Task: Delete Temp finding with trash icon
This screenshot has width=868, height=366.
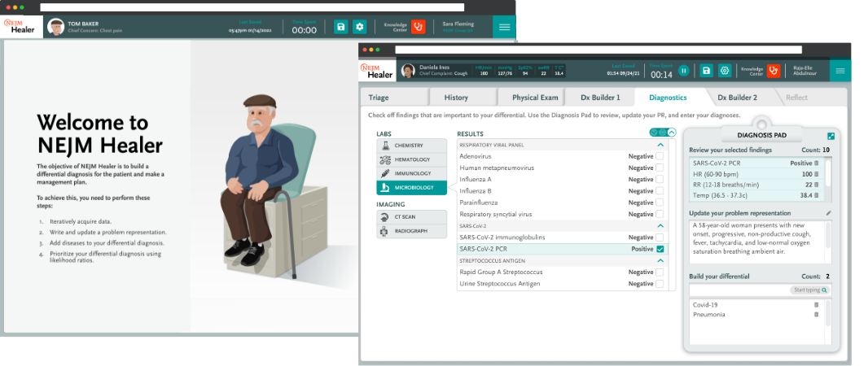Action: point(816,195)
